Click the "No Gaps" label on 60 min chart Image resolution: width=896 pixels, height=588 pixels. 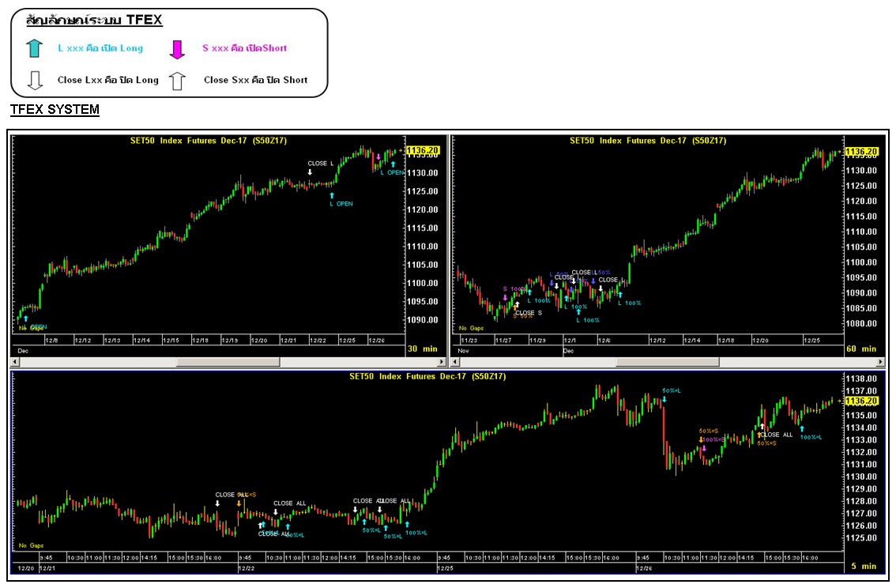tap(472, 329)
